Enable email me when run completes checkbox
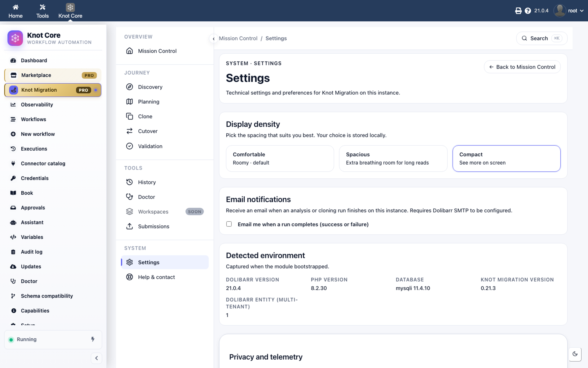The image size is (588, 368). (229, 224)
